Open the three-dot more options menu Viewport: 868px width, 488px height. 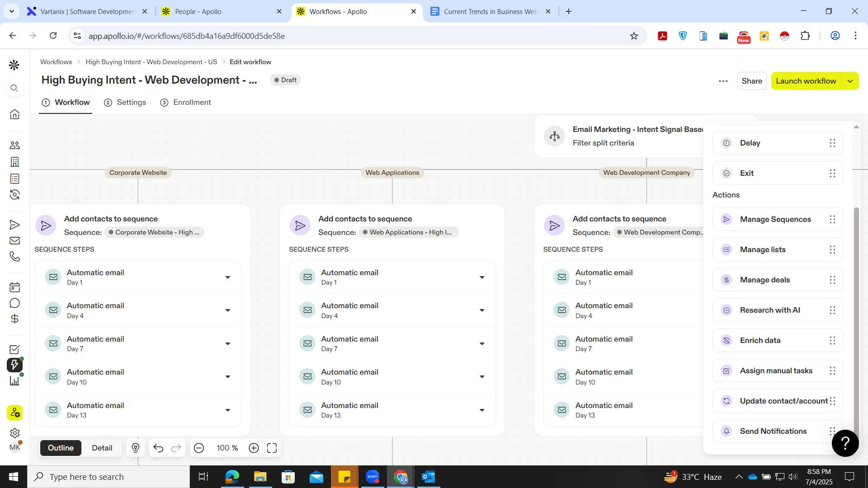[x=723, y=81]
